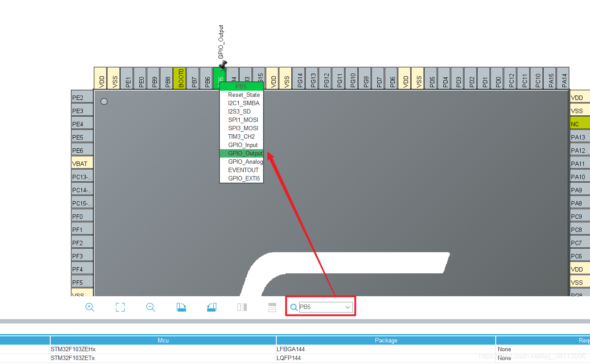Set PB5 as EVENTOUT
The image size is (590, 364).
click(x=243, y=170)
